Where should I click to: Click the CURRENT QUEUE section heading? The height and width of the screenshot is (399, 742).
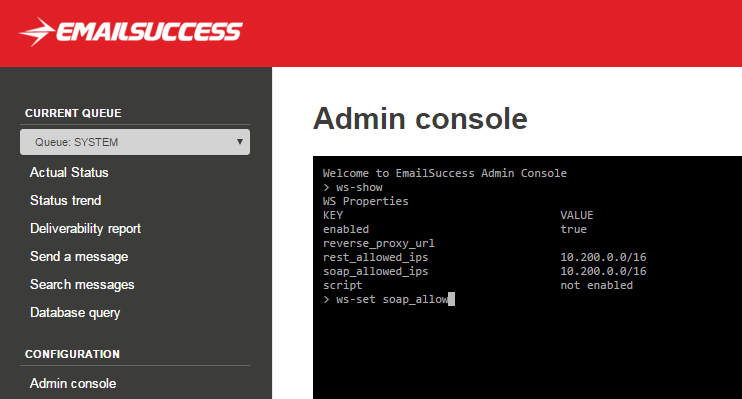click(73, 113)
